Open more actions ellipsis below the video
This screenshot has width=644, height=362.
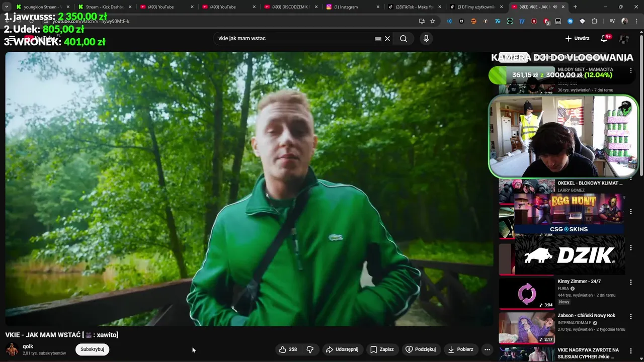point(487,349)
